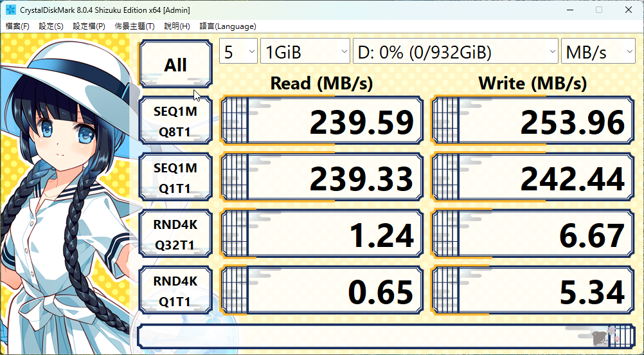Screen dimensions: 644x355
Task: Open the D: drive selection dropdown
Action: [455, 52]
